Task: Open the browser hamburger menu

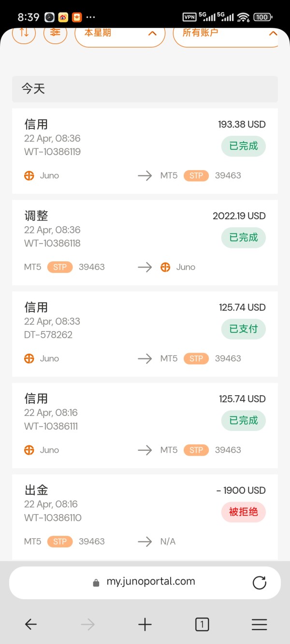Action: point(259,625)
